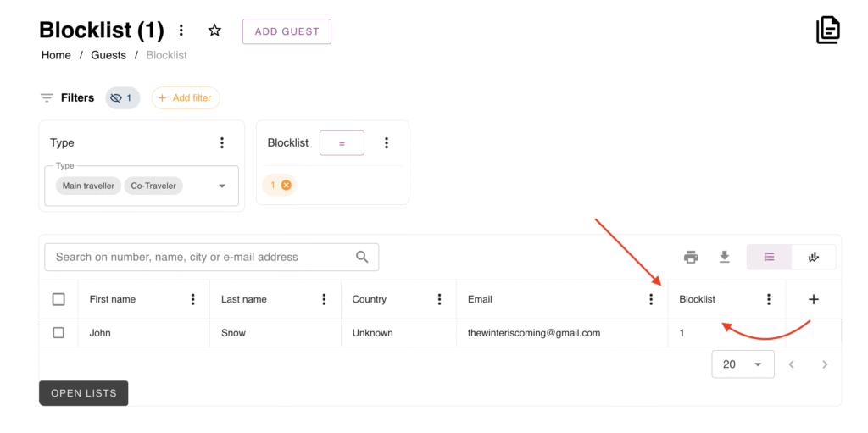Viewport: 868px width, 433px height.
Task: Add a column with the plus icon
Action: [813, 299]
